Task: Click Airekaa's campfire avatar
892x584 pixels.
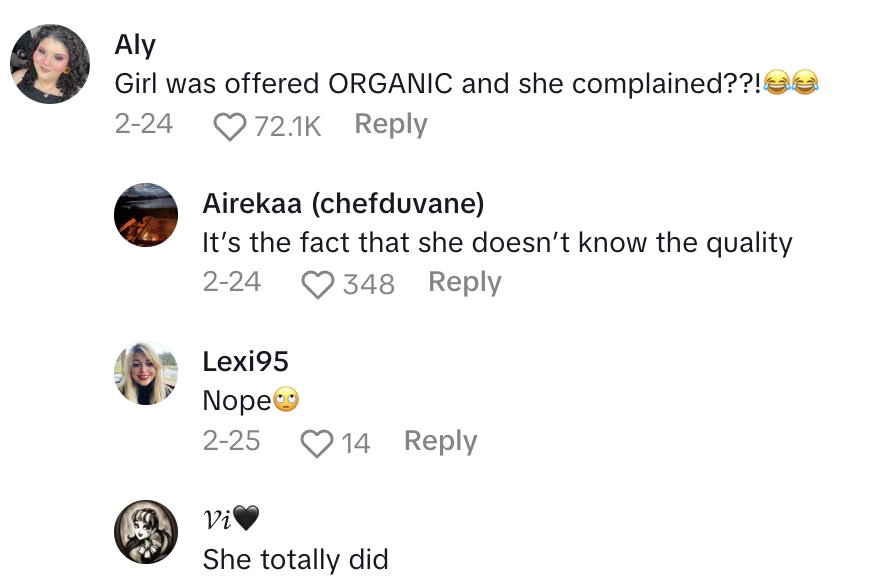Action: click(146, 215)
